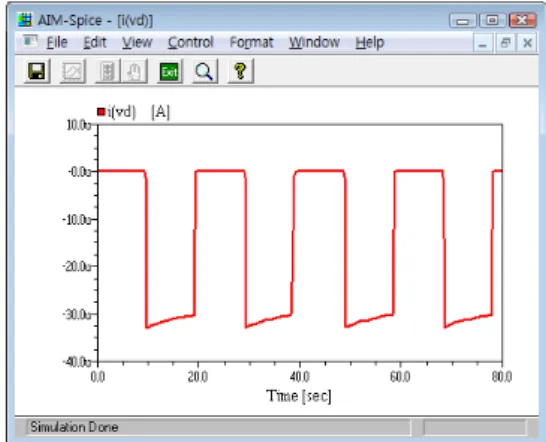Click the 60.0 x-axis value

tap(400, 377)
